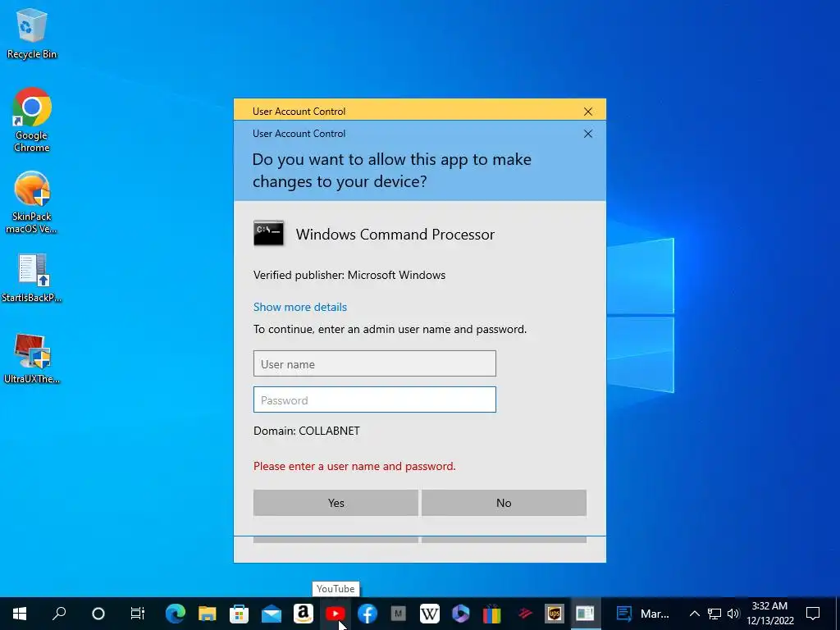Open UPS from the taskbar
Screen dimensions: 840x630
(555, 614)
